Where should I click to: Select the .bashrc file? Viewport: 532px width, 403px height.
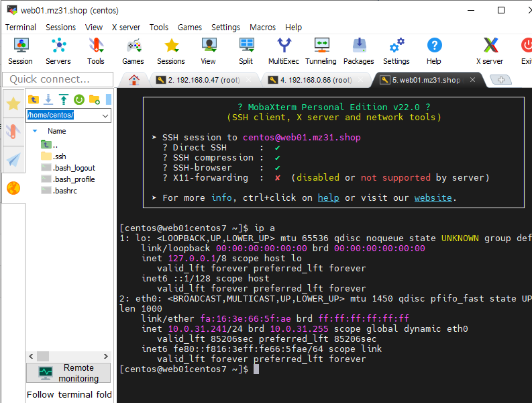point(59,191)
